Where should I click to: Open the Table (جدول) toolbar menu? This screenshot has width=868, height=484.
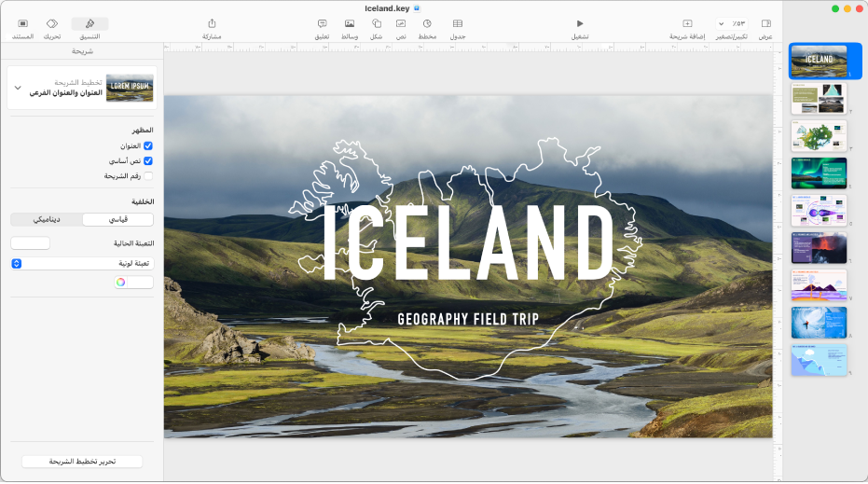coord(458,24)
